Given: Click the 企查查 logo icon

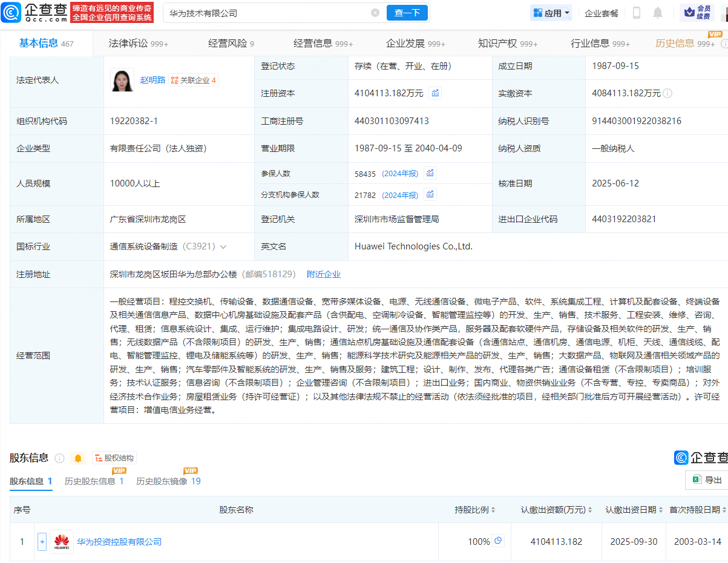Looking at the screenshot, I should pyautogui.click(x=11, y=12).
